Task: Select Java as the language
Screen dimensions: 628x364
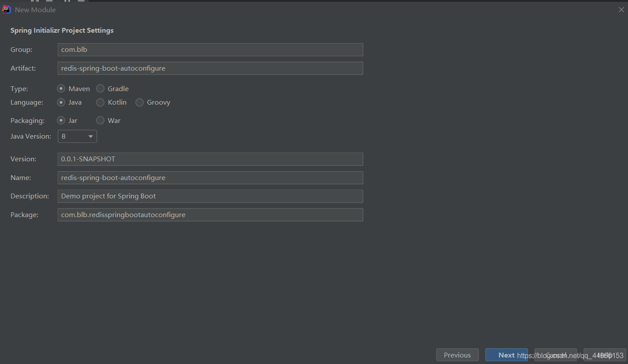Action: 62,102
